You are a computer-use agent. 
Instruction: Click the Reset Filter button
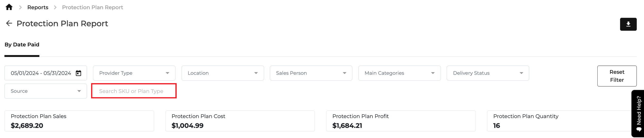coord(617,76)
